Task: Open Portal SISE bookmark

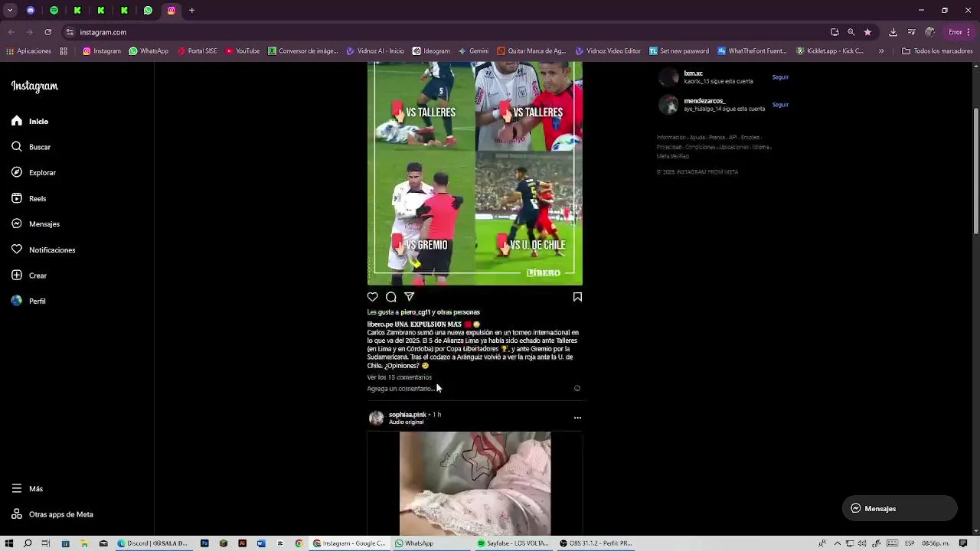Action: (197, 51)
